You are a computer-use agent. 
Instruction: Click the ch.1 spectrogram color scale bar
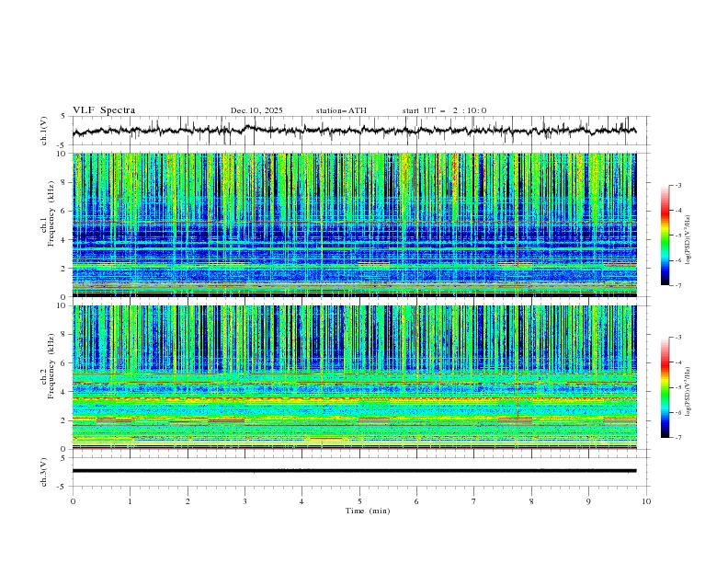[665, 236]
